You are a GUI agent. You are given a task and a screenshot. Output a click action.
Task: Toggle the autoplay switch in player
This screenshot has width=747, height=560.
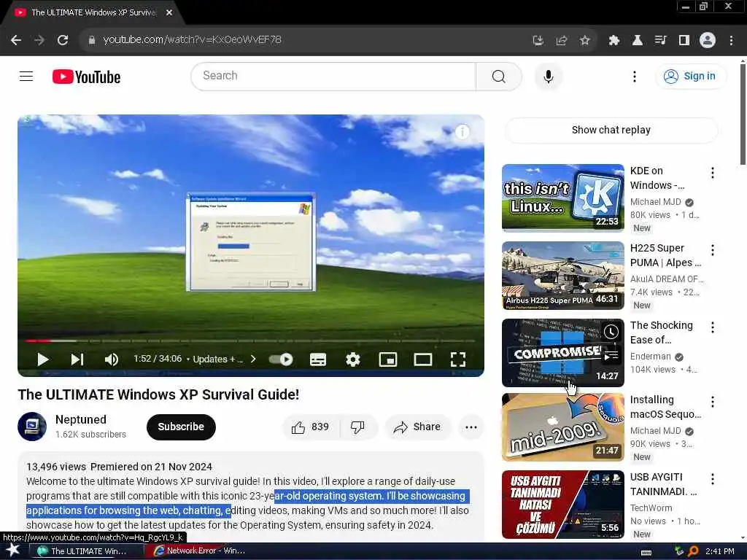(x=281, y=359)
